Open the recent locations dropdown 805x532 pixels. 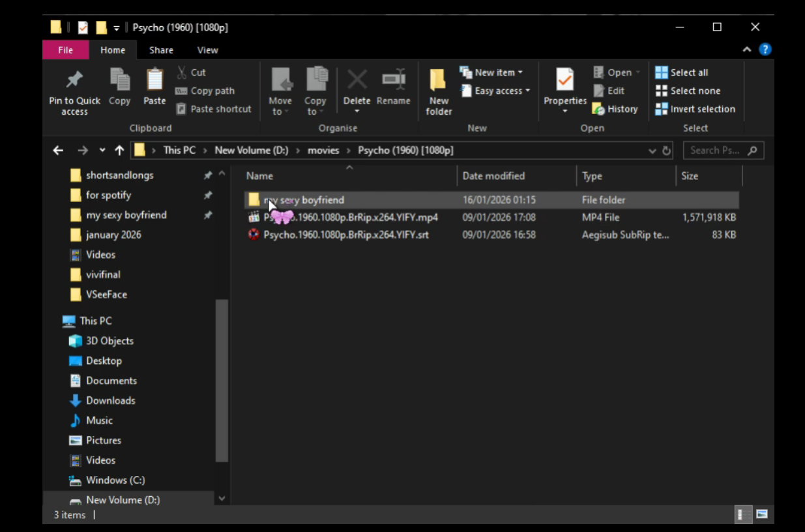coord(102,150)
